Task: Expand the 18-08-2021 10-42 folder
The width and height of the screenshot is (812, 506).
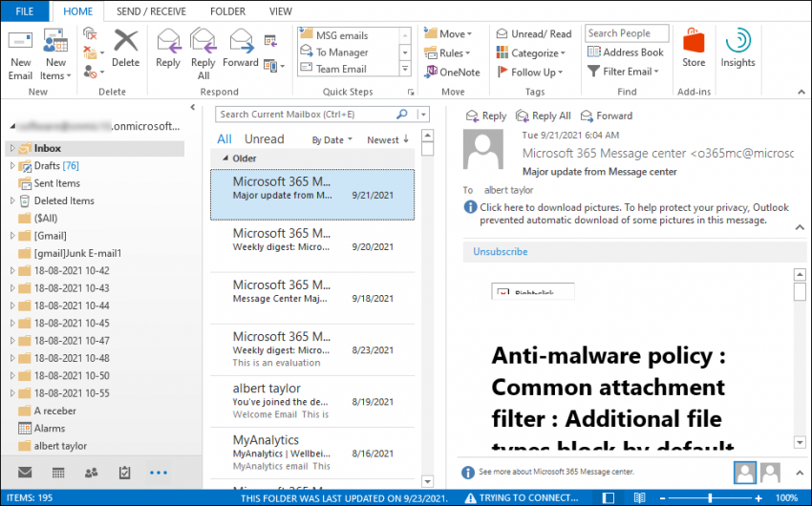Action: pos(11,270)
